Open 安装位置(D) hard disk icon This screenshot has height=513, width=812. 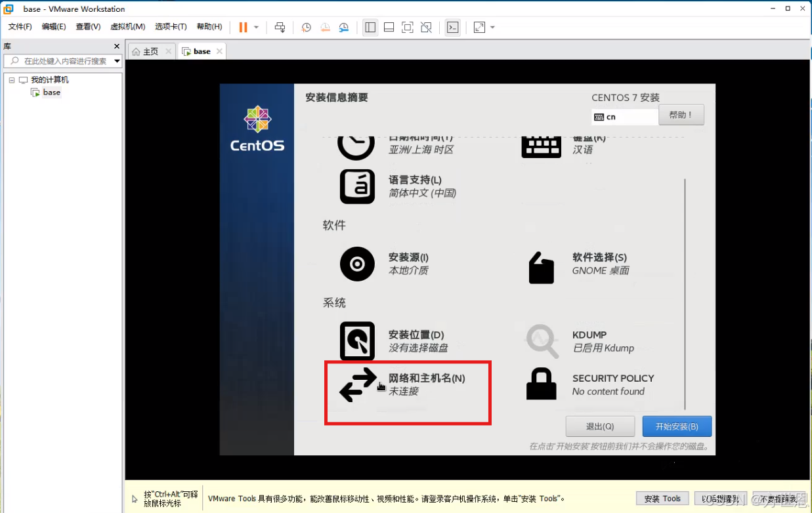tap(357, 341)
